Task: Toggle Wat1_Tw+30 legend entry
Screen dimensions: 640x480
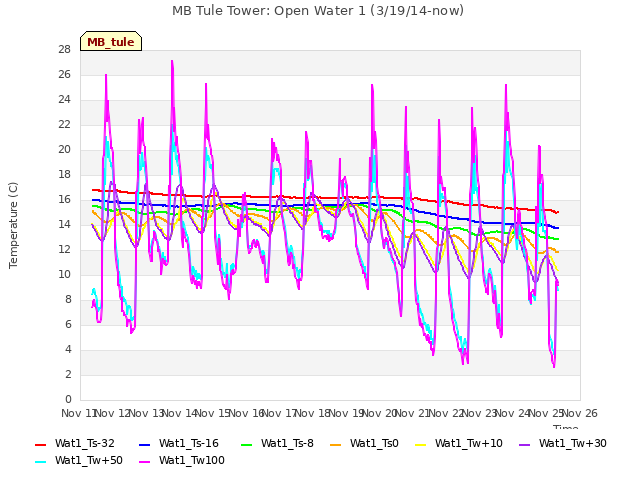Action: click(562, 444)
